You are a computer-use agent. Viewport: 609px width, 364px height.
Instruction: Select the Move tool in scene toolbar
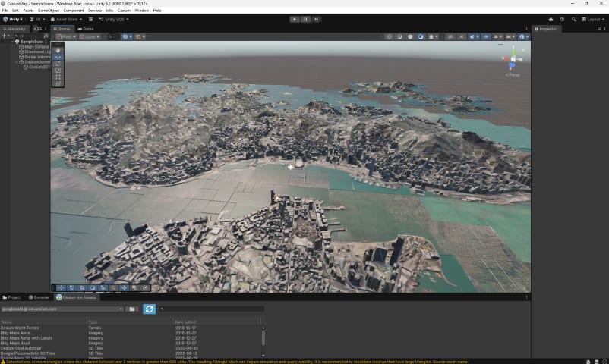(58, 57)
